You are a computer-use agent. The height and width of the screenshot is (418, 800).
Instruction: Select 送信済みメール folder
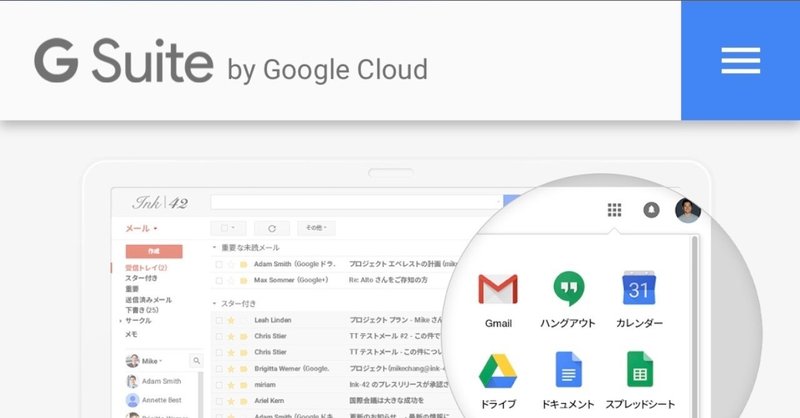pyautogui.click(x=148, y=300)
